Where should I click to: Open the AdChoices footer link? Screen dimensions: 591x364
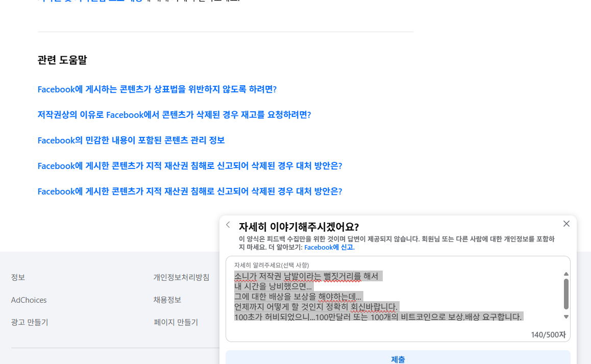pyautogui.click(x=29, y=300)
